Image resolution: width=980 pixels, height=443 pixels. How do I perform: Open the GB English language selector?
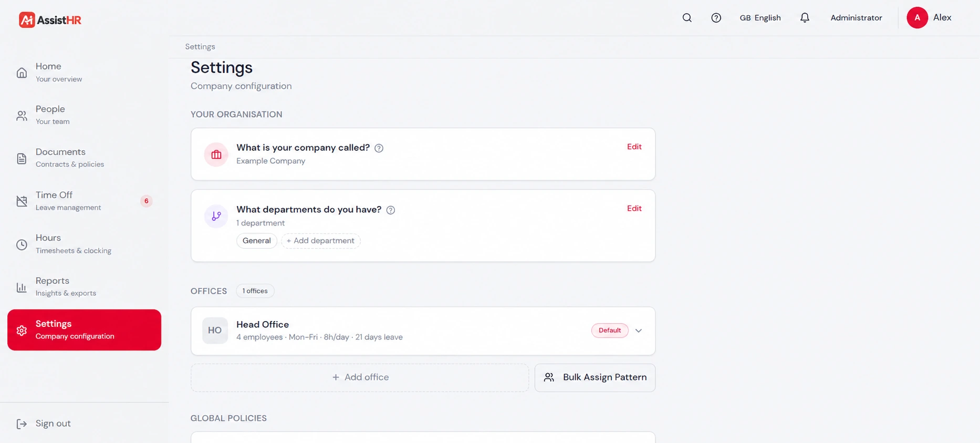(760, 18)
